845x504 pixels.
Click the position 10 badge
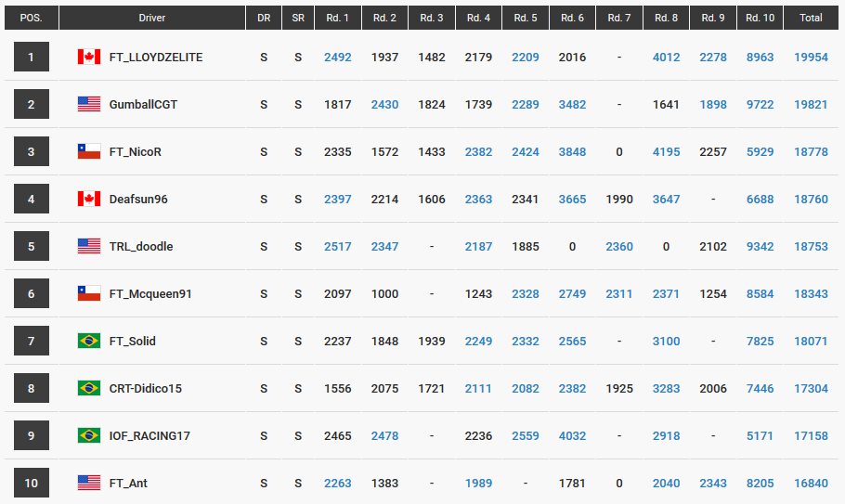(32, 483)
